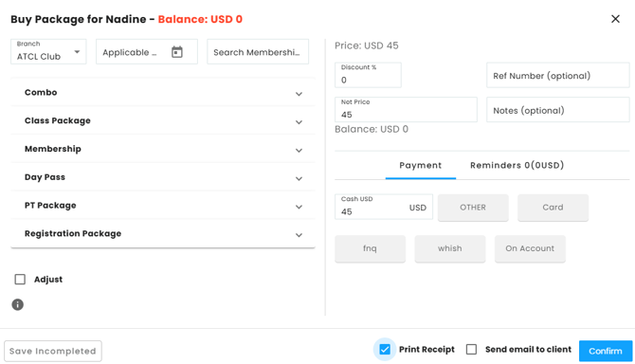Open the calendar date picker icon
635x364 pixels.
tap(177, 52)
